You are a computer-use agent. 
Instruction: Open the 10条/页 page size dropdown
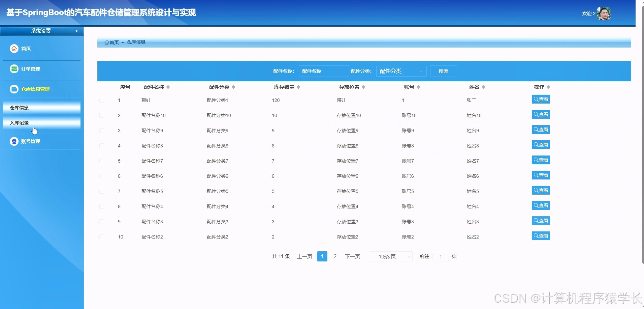pos(390,256)
